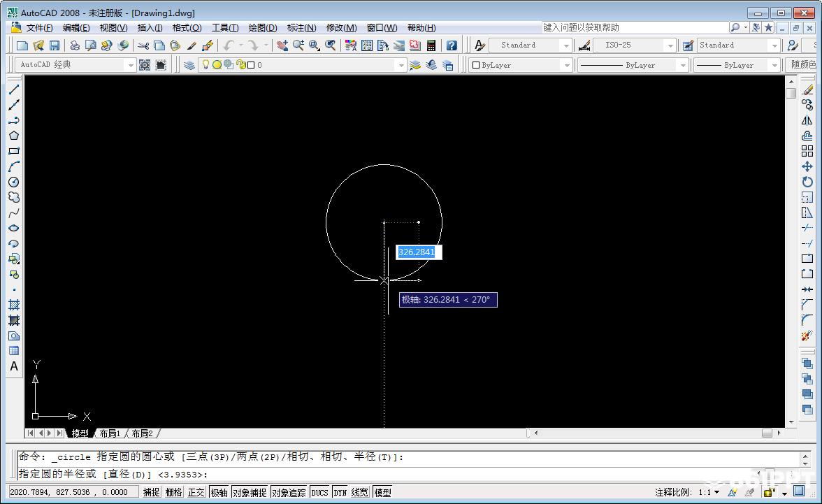
Task: Switch to the 布局1 layout tab
Action: [x=110, y=433]
